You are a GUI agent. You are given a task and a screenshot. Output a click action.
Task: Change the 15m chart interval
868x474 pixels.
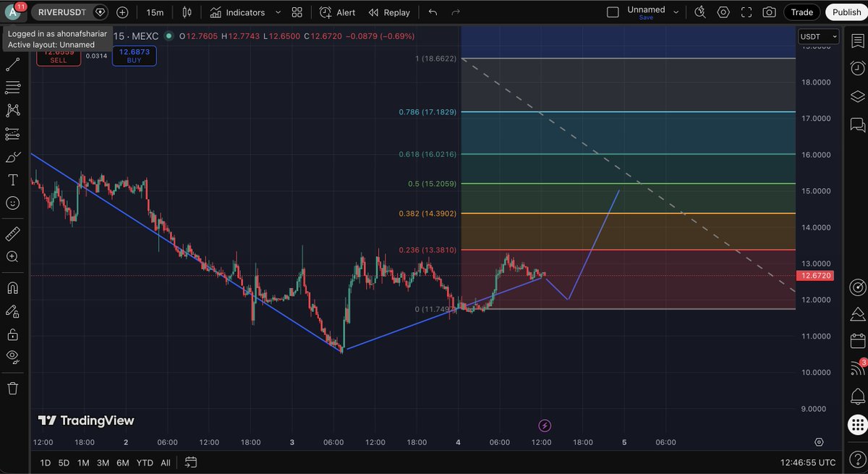[x=154, y=12]
